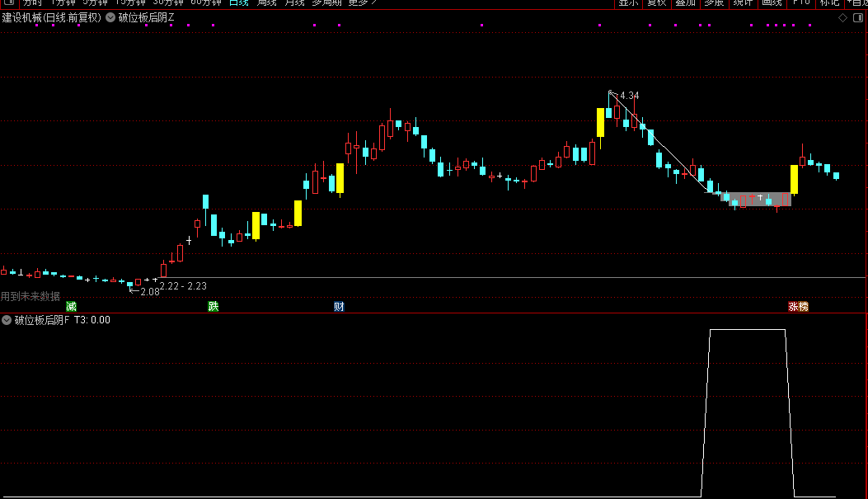
Task: Click the red 涨榜 event marker
Action: coord(798,306)
